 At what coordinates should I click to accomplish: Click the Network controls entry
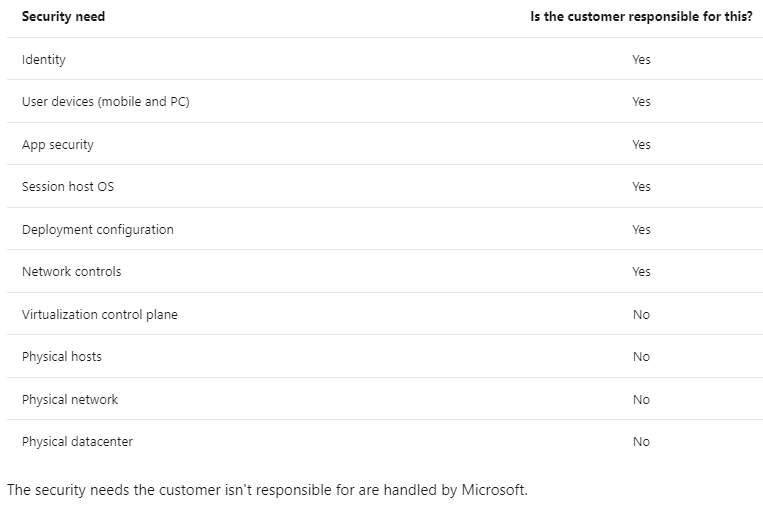coord(72,272)
